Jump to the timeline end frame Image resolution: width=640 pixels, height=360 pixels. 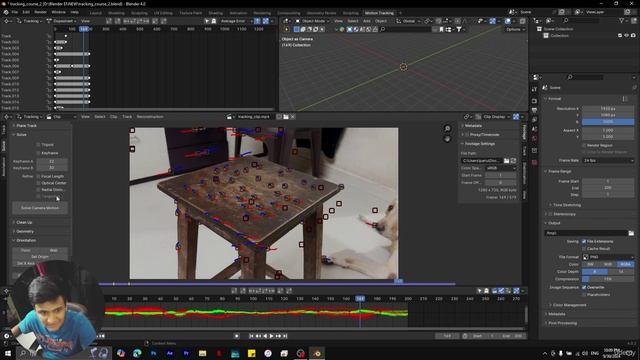coord(285,336)
